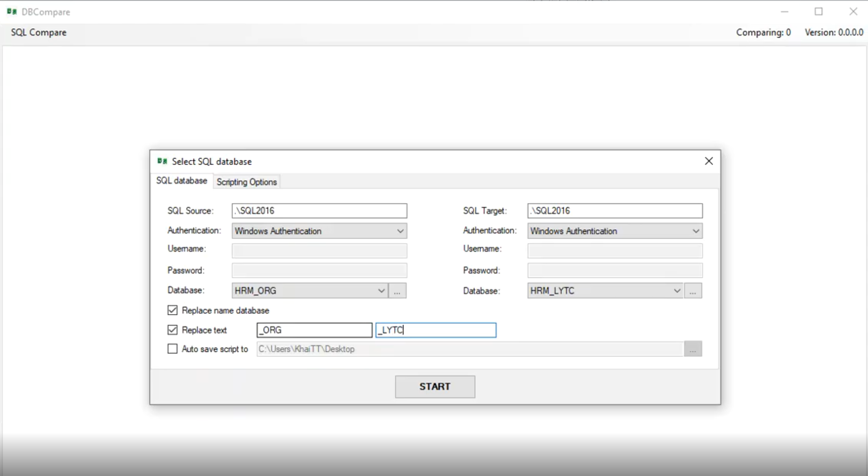Click the target Username field
This screenshot has height=476, width=868.
pyautogui.click(x=615, y=251)
